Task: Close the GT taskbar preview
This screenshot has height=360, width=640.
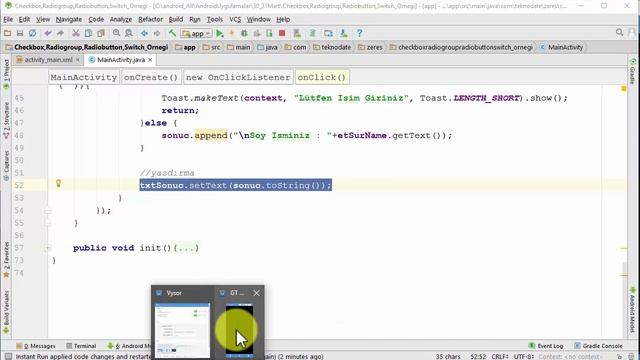Action: click(x=256, y=293)
